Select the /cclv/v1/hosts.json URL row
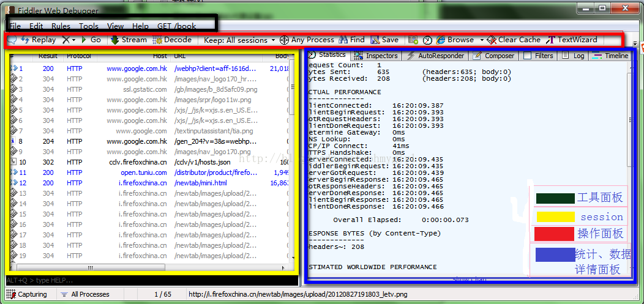The height and width of the screenshot is (304, 644). pyautogui.click(x=202, y=162)
